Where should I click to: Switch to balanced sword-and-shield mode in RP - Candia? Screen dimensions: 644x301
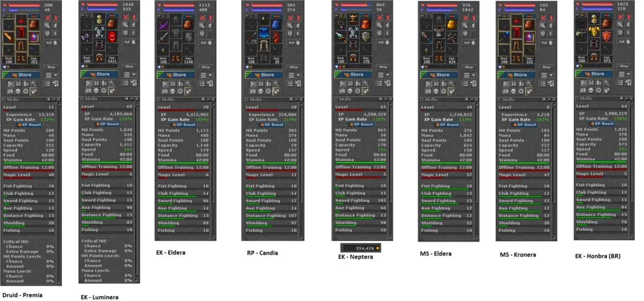(x=290, y=26)
